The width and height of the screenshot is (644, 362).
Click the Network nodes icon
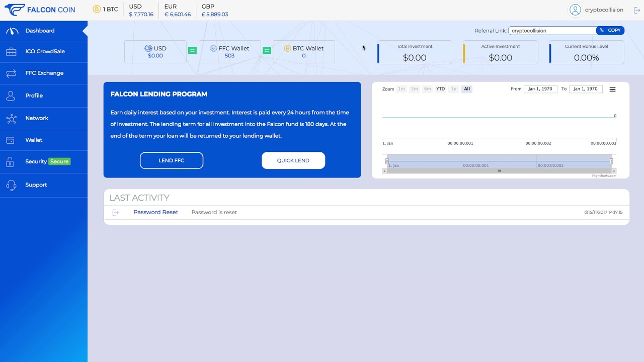point(11,119)
